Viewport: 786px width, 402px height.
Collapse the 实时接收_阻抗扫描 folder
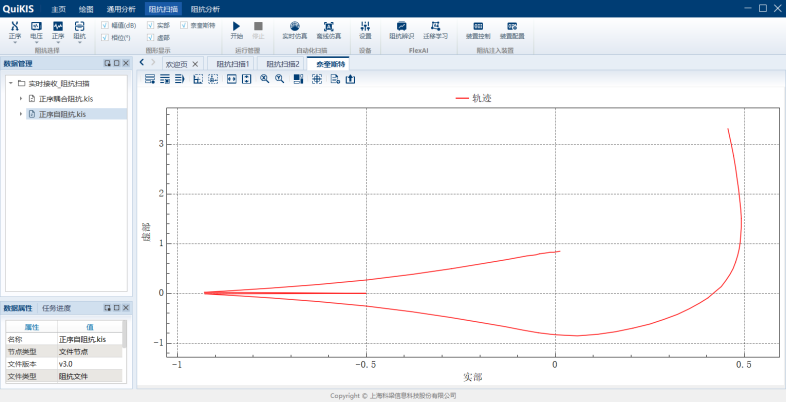[x=9, y=83]
